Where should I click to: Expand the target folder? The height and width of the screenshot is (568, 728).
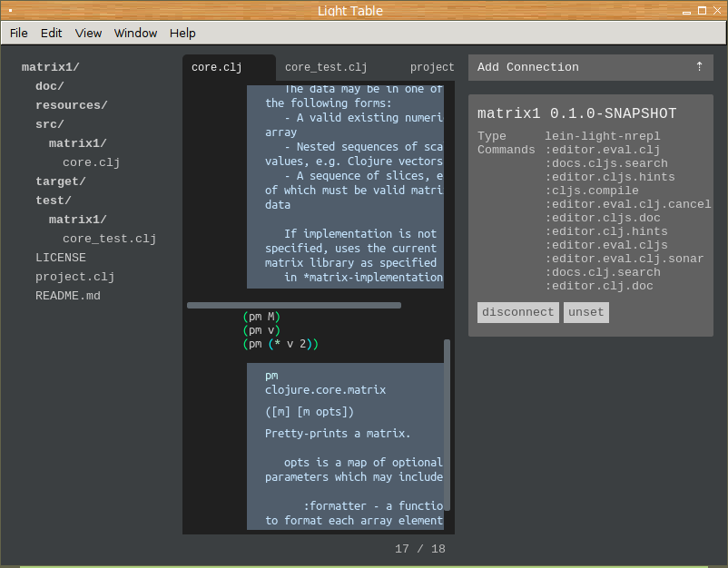[57, 181]
